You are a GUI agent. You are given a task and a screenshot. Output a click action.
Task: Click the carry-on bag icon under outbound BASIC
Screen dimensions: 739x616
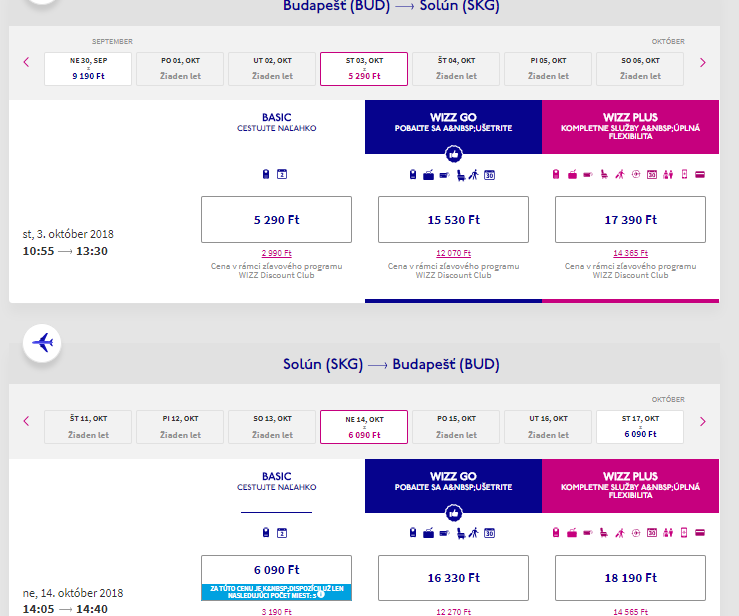point(265,176)
